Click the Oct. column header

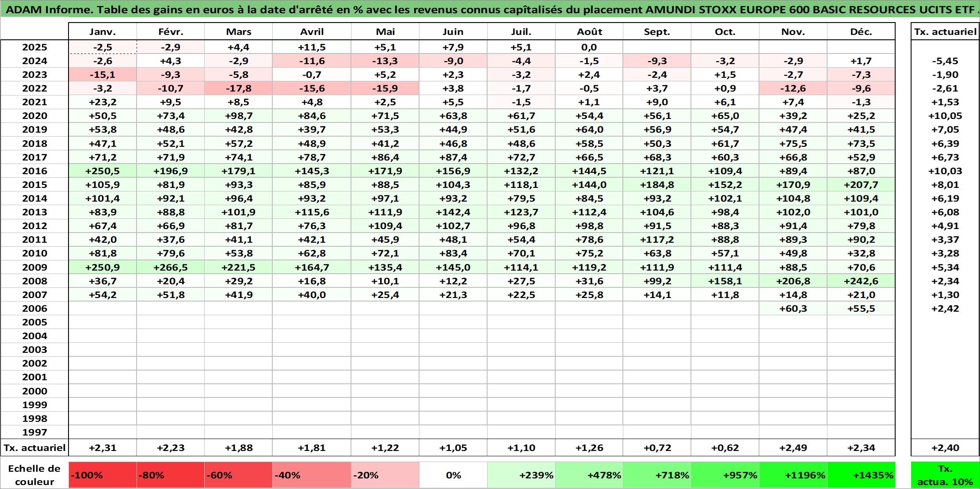[725, 32]
